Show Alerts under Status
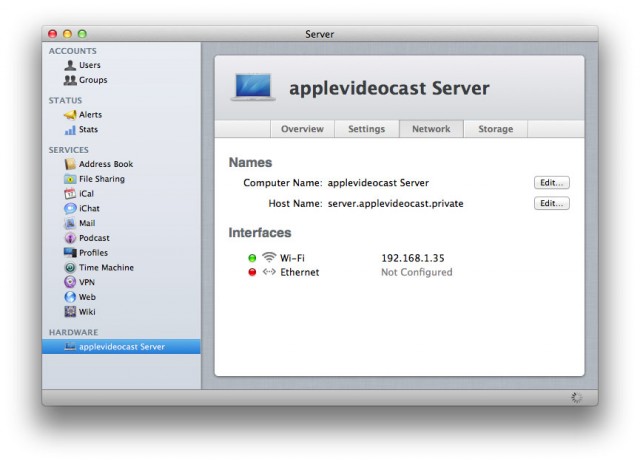 pos(121,115)
